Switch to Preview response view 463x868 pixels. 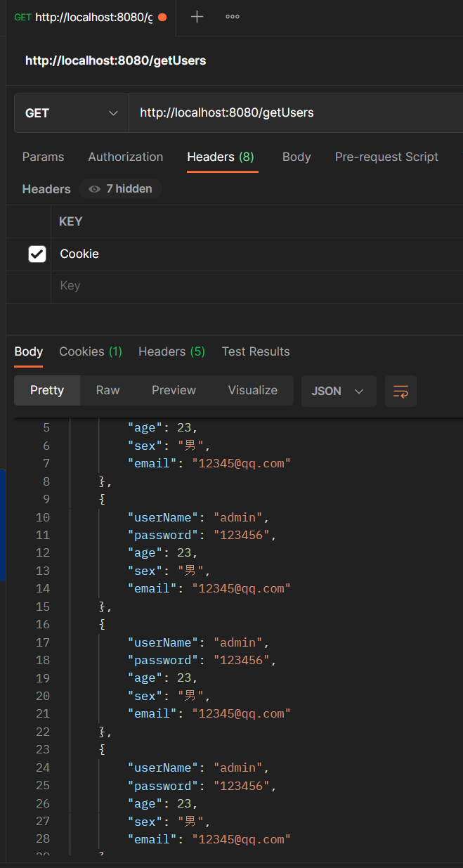pos(174,390)
